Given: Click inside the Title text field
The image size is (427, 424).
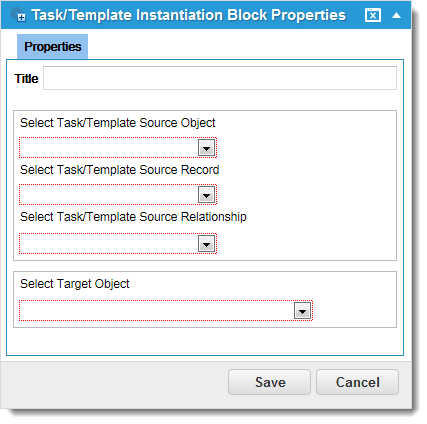Looking at the screenshot, I should point(220,78).
